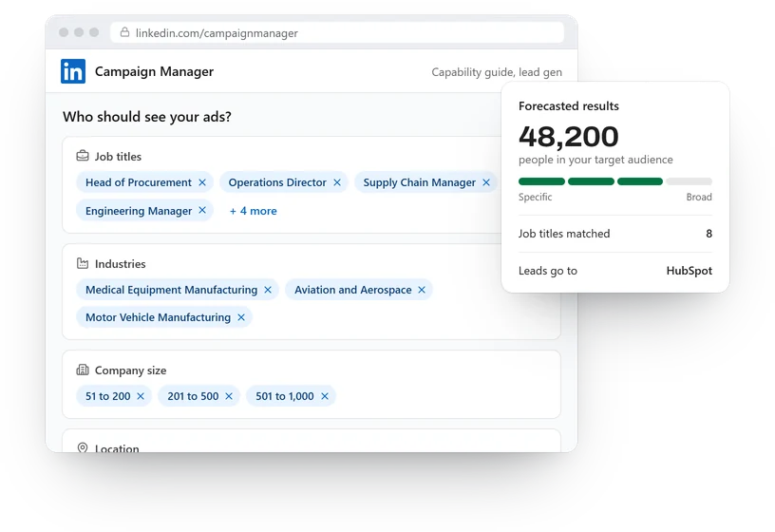Expand the + 4 more job titles
This screenshot has width=775, height=532.
[x=253, y=211]
